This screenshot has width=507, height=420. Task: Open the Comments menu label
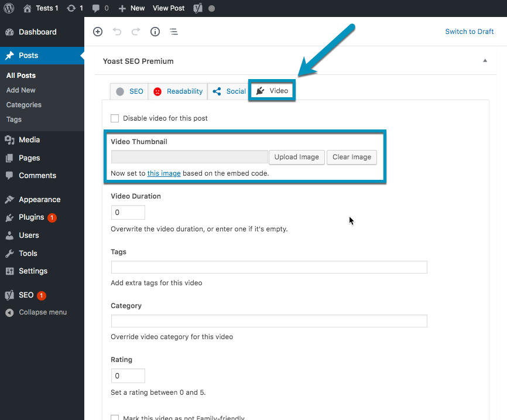pyautogui.click(x=37, y=175)
